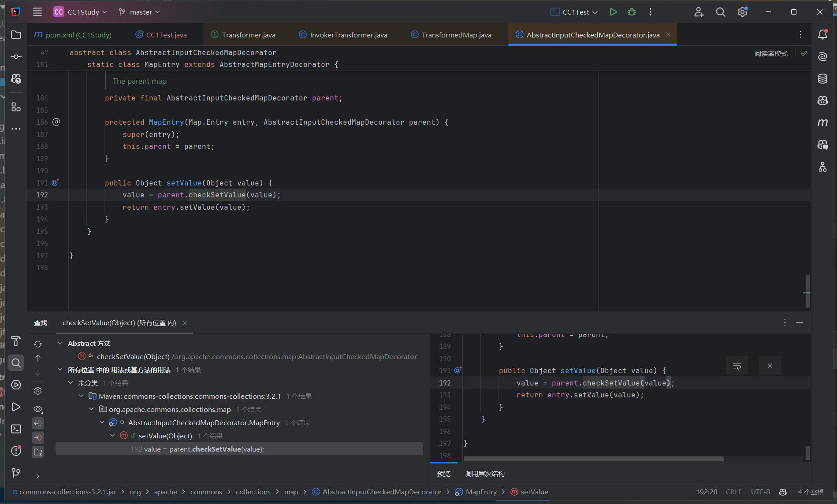Open the main hamburger menu

pyautogui.click(x=37, y=12)
